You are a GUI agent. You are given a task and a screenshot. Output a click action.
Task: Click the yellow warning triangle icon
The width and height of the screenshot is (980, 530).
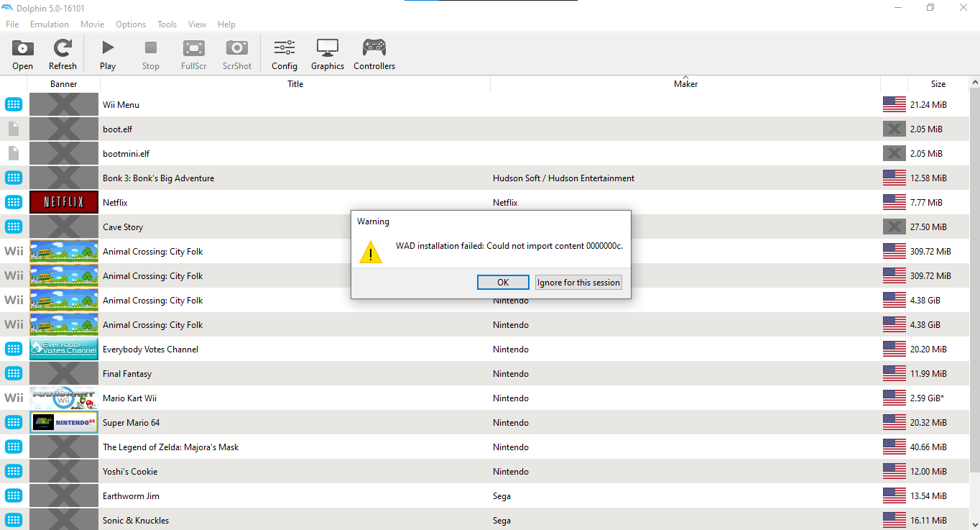tap(371, 252)
